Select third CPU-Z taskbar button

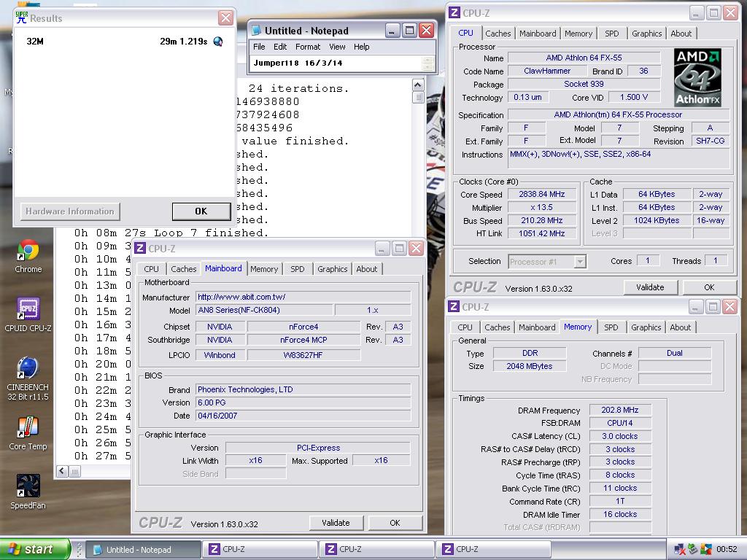click(494, 549)
